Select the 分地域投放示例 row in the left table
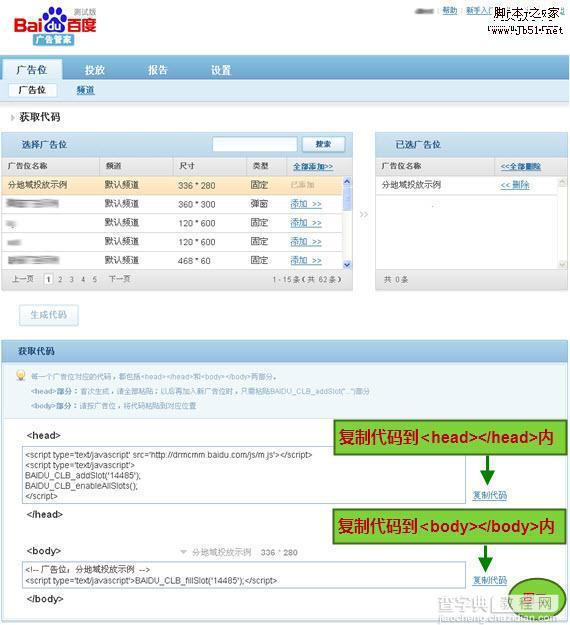The height and width of the screenshot is (625, 570). point(172,185)
